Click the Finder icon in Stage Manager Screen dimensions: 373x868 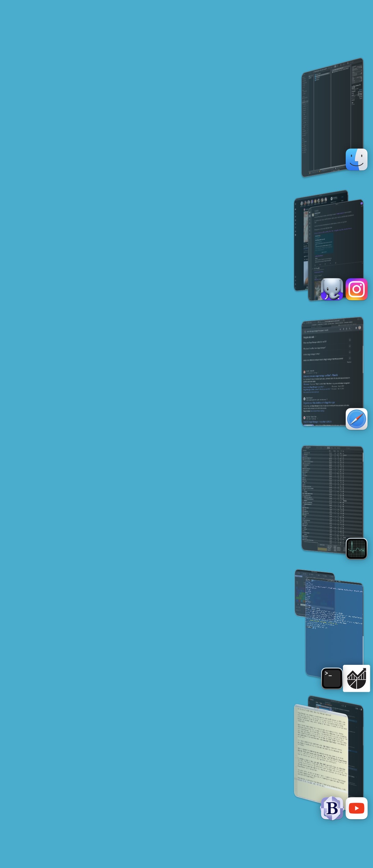356,159
